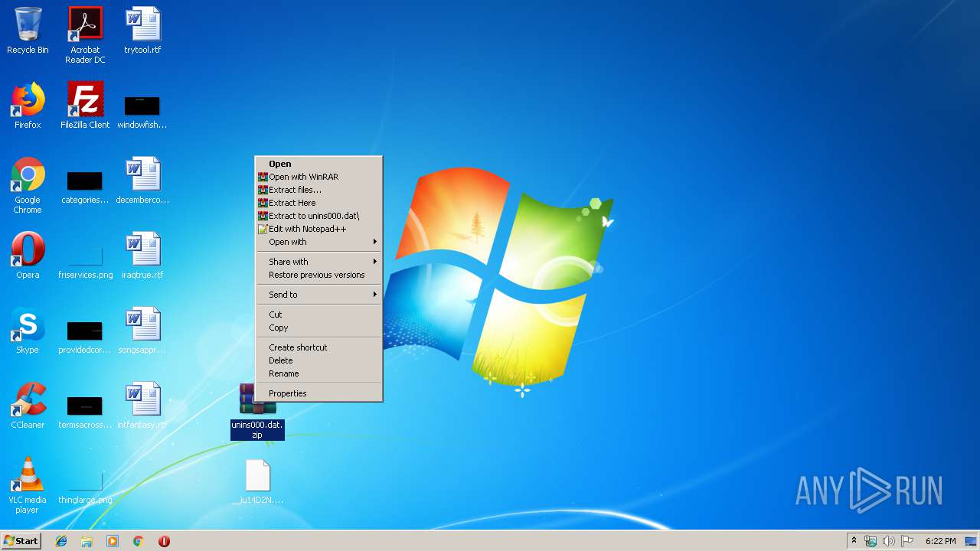Choose Copy in context menu

point(318,328)
